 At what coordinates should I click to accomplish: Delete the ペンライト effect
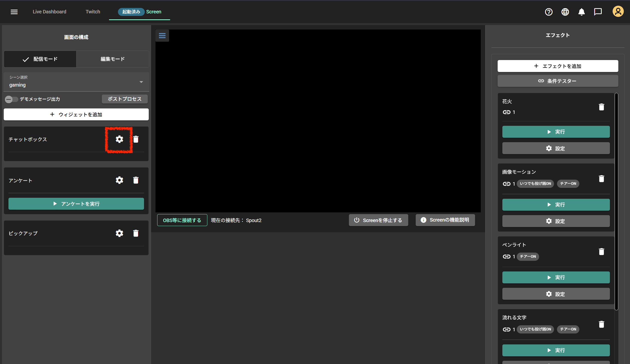point(601,252)
